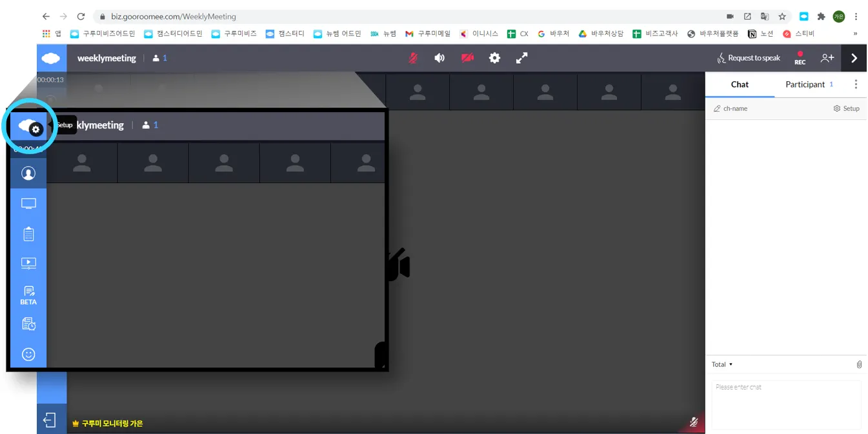Open the 구루미비즈어드민 bookmark
868x434 pixels.
tap(103, 34)
